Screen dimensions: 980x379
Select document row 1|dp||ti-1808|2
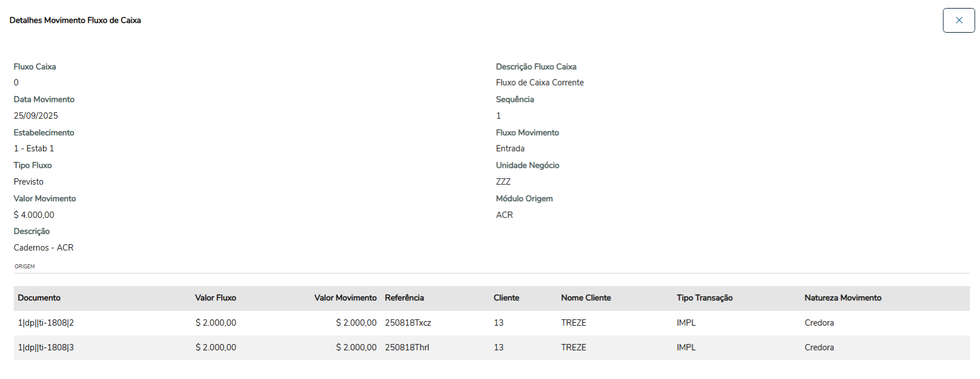coord(46,323)
